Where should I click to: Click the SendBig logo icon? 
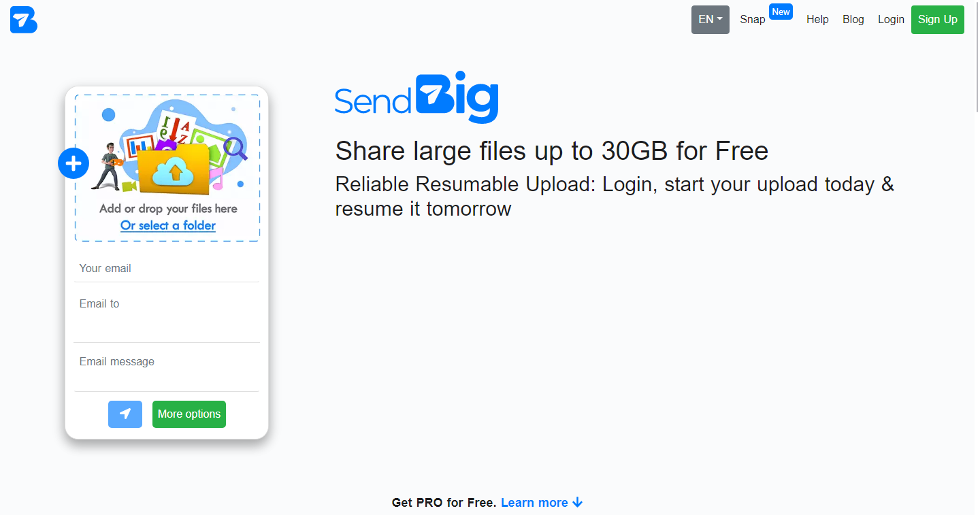click(23, 20)
